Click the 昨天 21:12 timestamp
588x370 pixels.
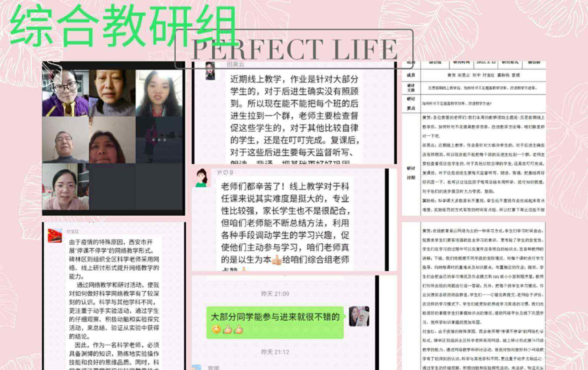(275, 352)
